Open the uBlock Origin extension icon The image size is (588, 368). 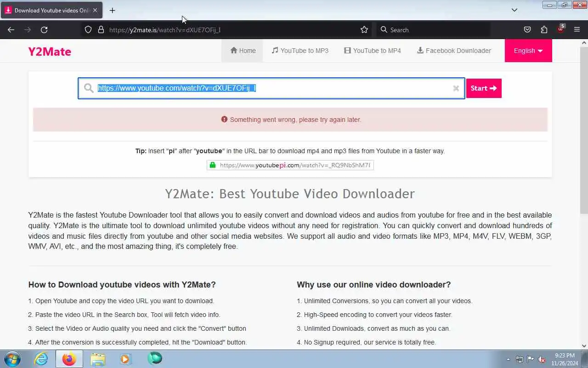[x=560, y=29]
